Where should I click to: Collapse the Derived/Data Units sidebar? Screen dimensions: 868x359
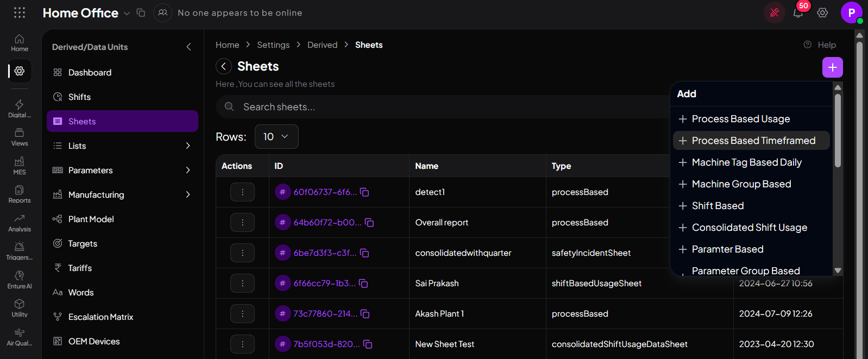click(x=188, y=47)
